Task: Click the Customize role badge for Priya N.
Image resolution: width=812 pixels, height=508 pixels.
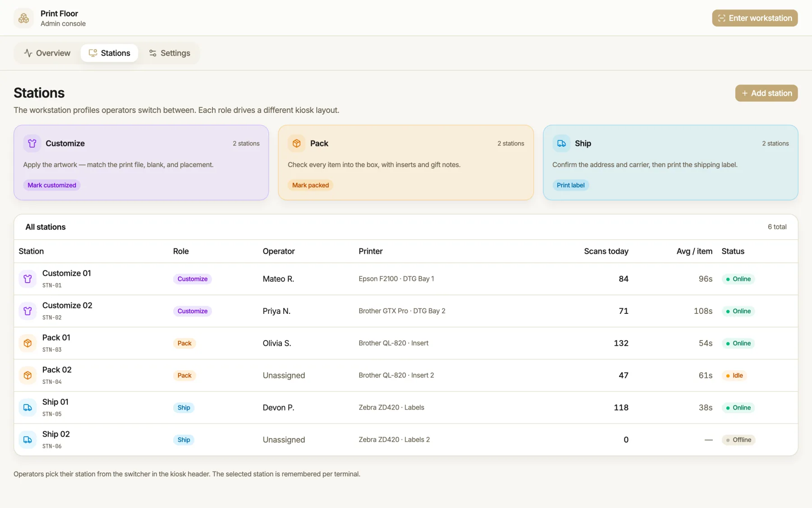Action: [x=193, y=311]
